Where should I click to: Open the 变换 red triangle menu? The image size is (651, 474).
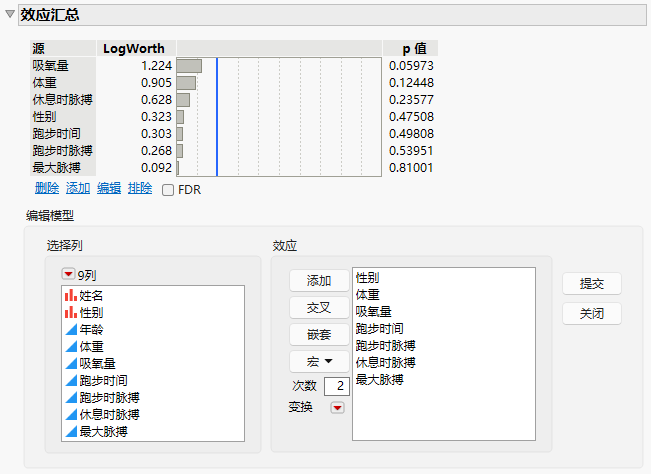tap(337, 408)
